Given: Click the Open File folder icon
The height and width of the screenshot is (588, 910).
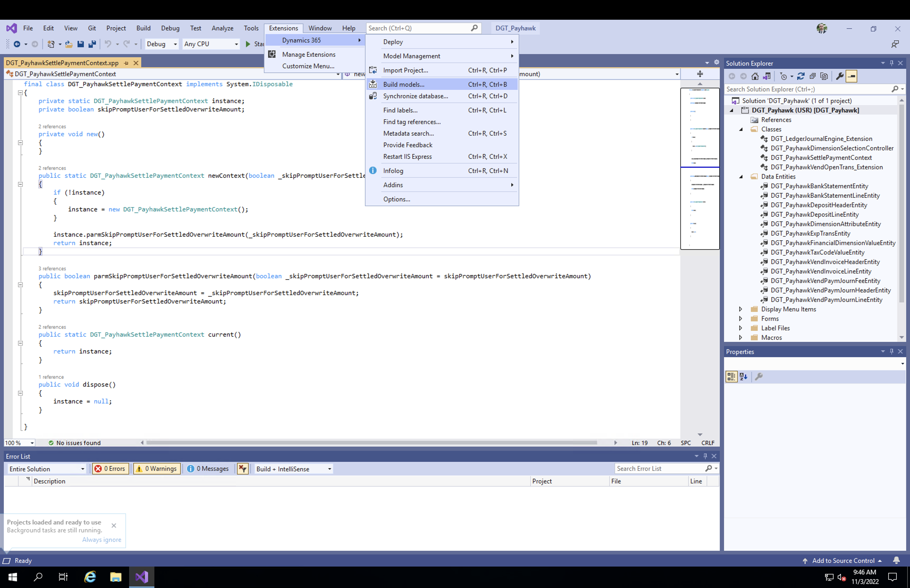Looking at the screenshot, I should (x=69, y=44).
